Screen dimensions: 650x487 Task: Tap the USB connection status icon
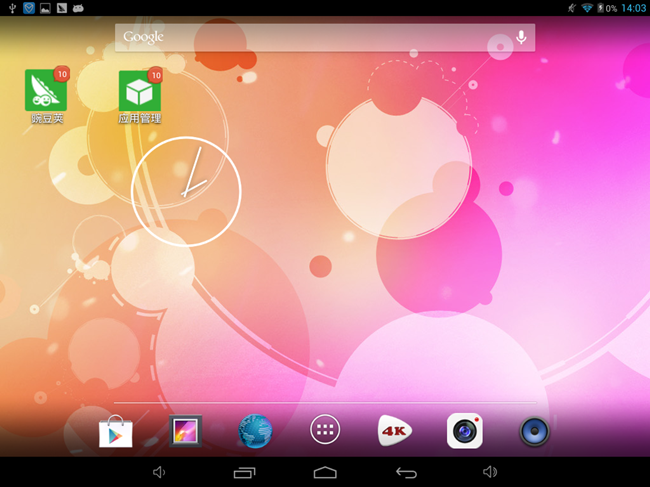pos(12,8)
